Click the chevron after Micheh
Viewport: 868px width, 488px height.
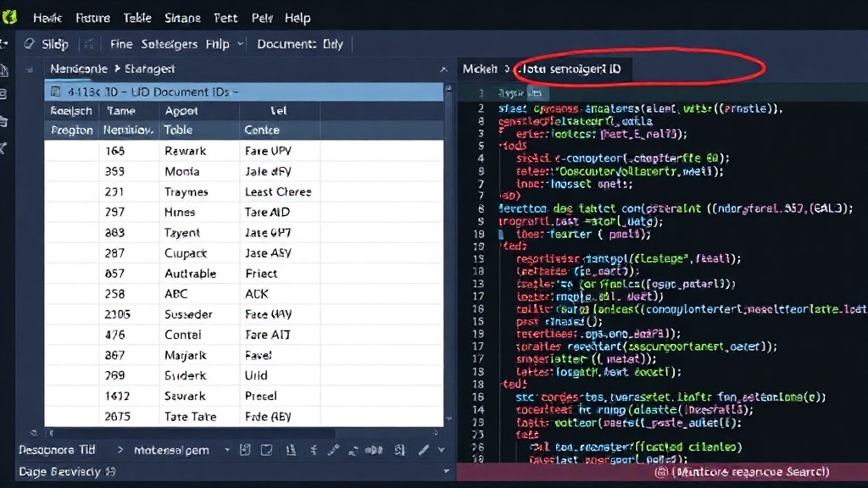[x=507, y=69]
